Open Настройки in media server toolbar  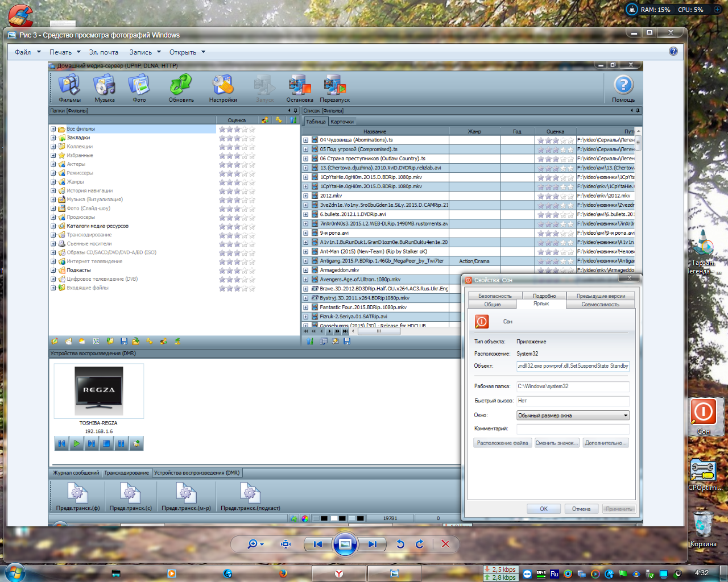coord(223,88)
